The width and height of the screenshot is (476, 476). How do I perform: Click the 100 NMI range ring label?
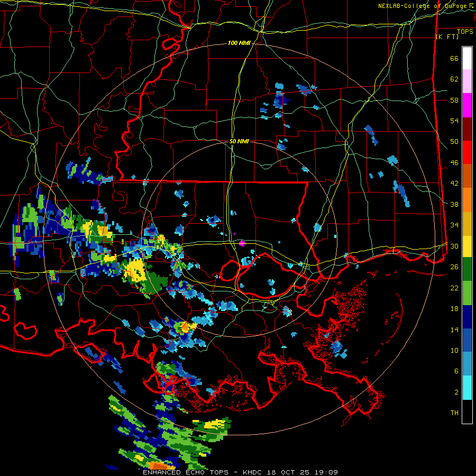[239, 43]
